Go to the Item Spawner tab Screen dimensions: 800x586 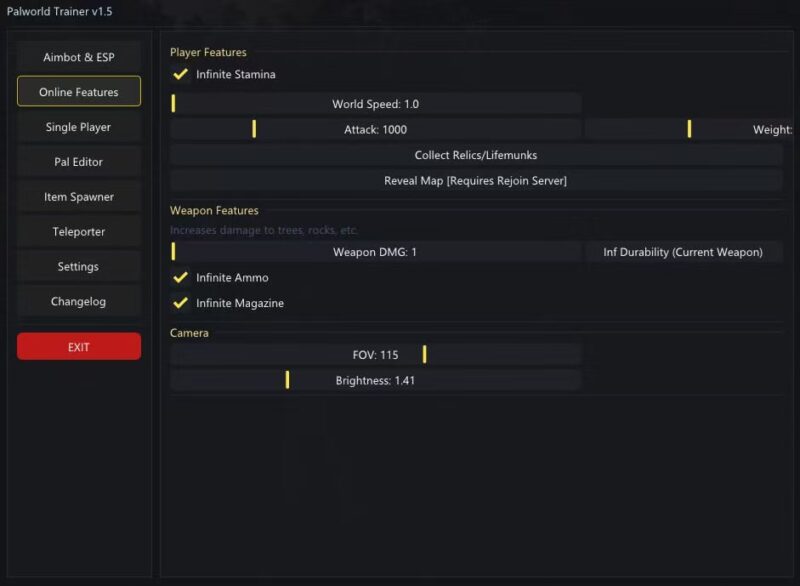pyautogui.click(x=79, y=197)
